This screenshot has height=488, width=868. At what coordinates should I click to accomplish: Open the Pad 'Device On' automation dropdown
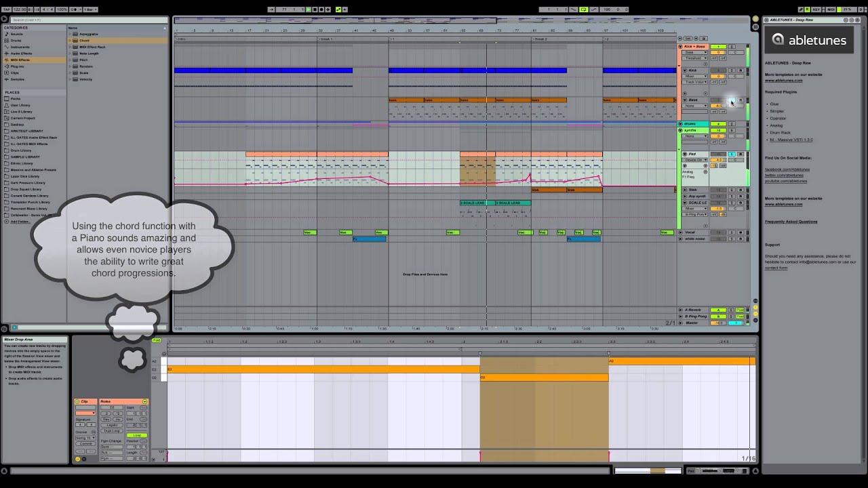coord(695,160)
